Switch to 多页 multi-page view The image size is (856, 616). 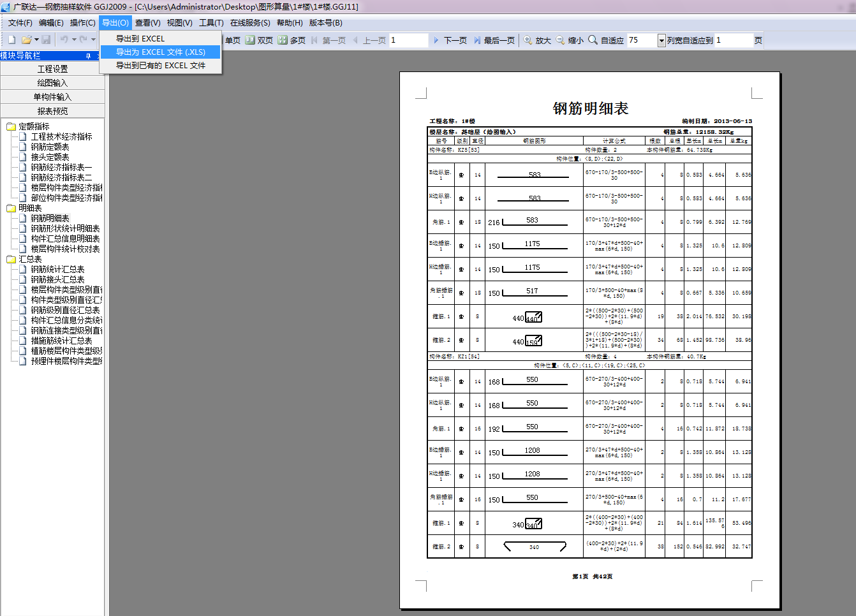(x=291, y=40)
